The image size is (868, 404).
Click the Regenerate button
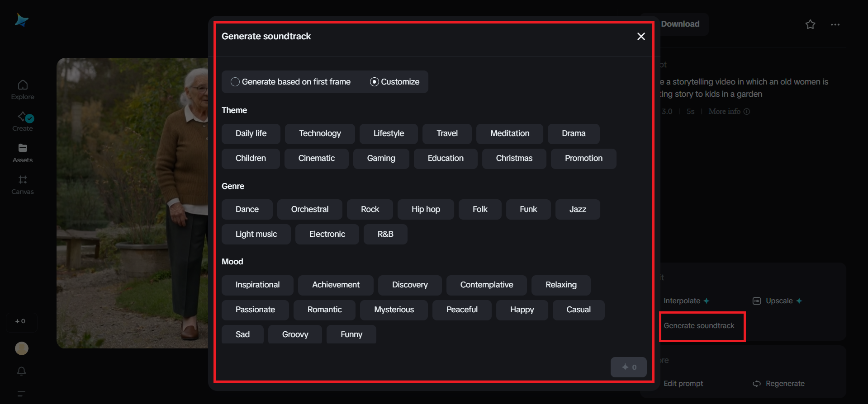pos(779,384)
